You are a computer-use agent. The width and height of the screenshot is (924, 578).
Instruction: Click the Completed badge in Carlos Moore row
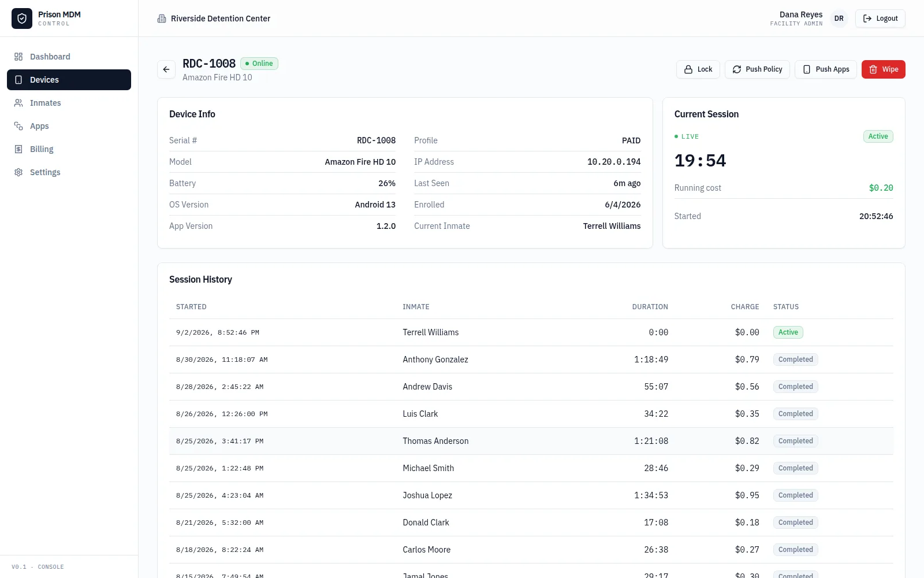pyautogui.click(x=795, y=550)
